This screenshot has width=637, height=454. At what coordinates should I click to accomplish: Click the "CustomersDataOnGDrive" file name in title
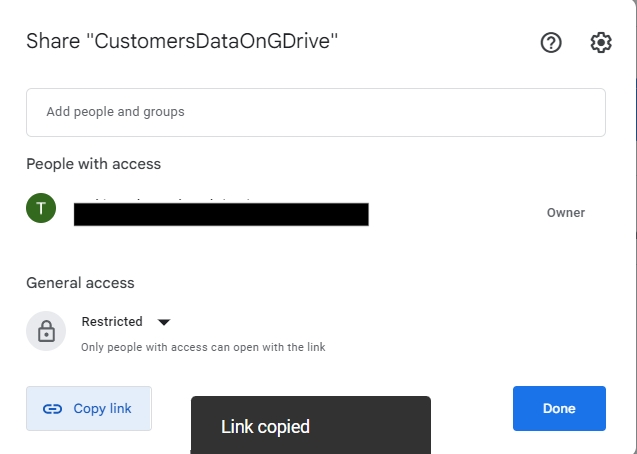[216, 43]
